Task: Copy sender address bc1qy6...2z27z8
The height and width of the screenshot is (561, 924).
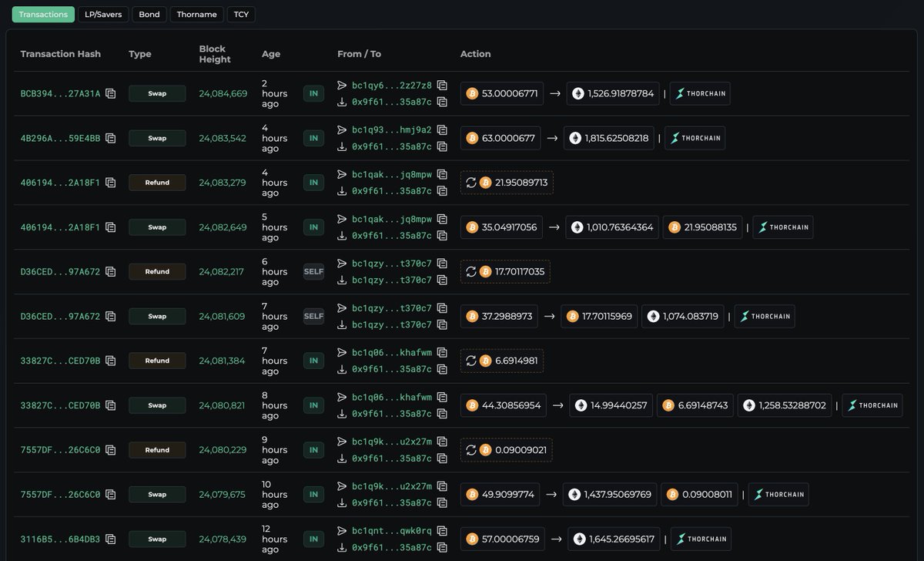Action: click(442, 86)
